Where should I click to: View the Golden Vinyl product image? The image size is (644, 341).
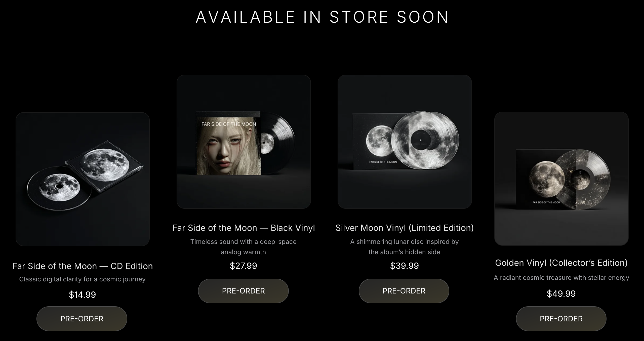561,179
